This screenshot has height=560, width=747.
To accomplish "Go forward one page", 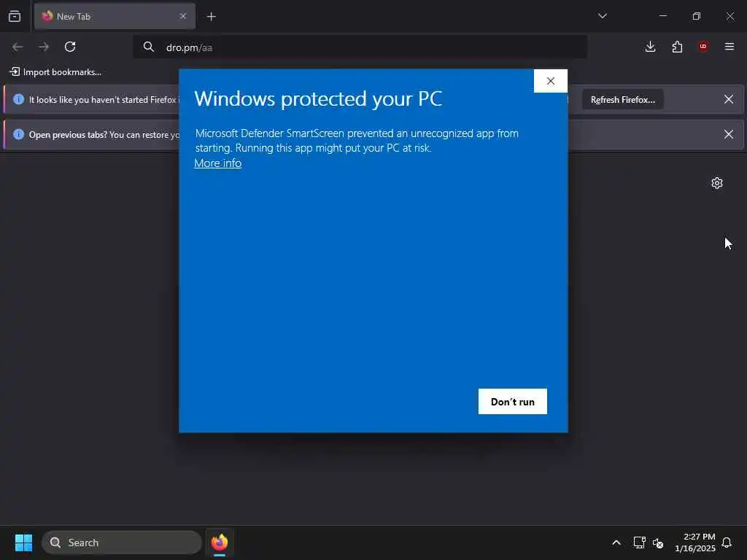I will pos(44,47).
